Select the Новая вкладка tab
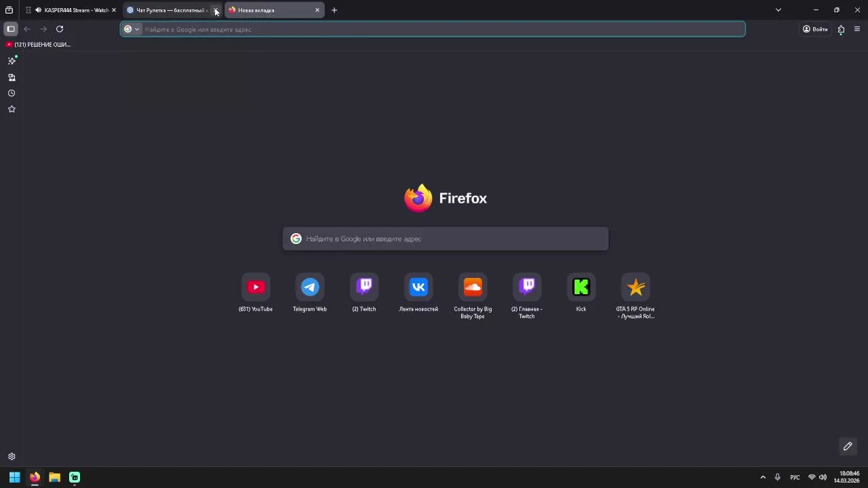The width and height of the screenshot is (868, 488). pyautogui.click(x=274, y=10)
